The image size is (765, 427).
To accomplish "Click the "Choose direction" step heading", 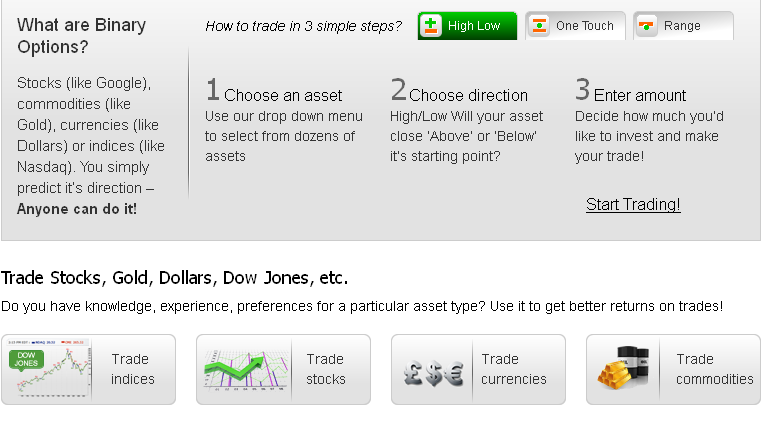I will [467, 95].
